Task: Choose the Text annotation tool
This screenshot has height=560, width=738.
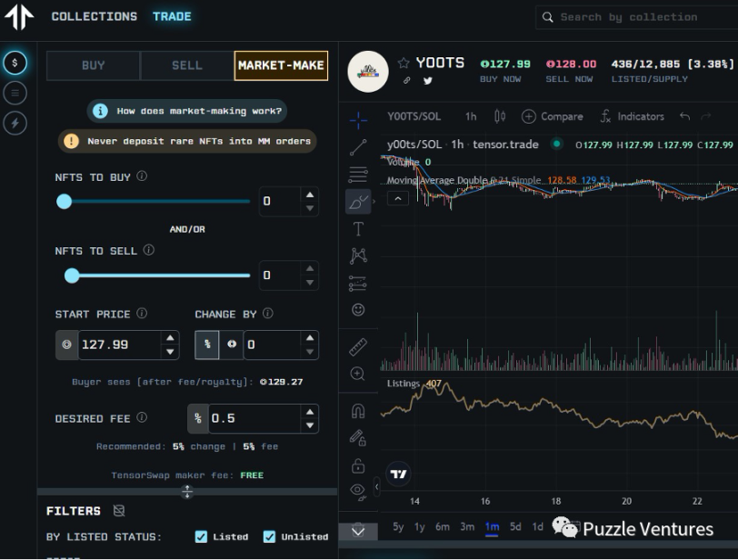Action: [358, 229]
